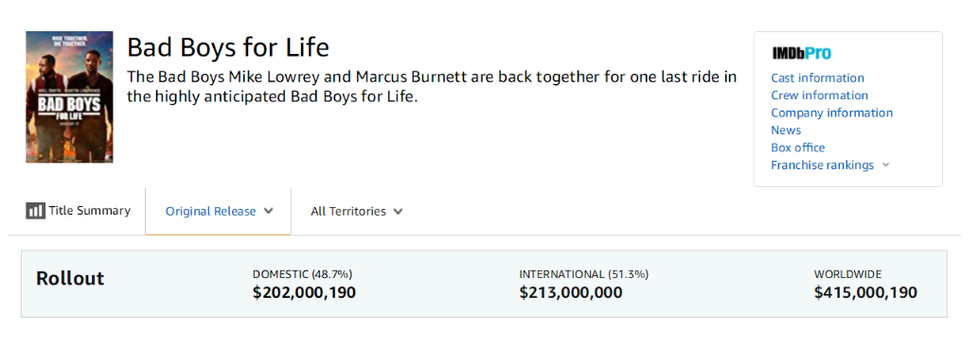Click the domestic gross $202,000,190 figure
Image resolution: width=980 pixels, height=347 pixels.
pyautogui.click(x=304, y=293)
